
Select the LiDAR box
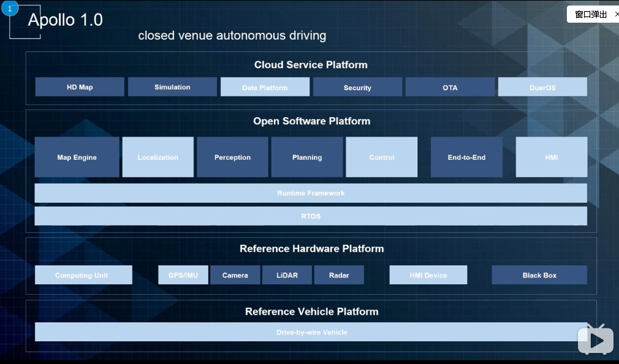click(287, 275)
